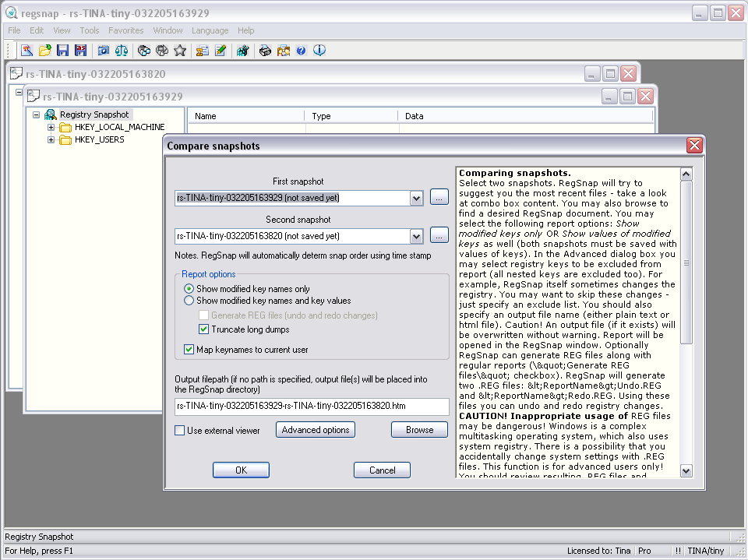Select 'Show modified key names and key values'

(x=189, y=300)
